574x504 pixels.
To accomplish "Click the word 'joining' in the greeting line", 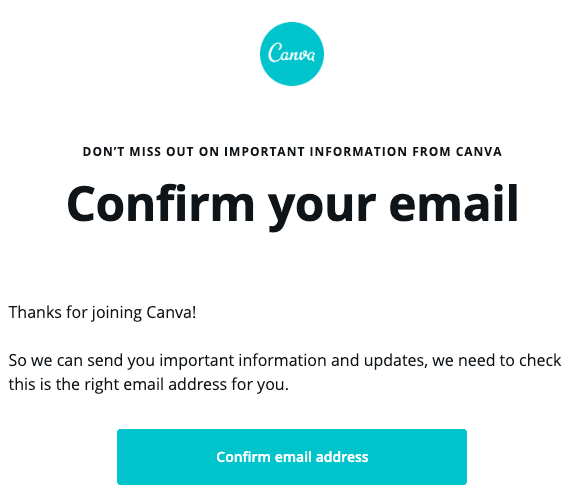I will click(116, 314).
